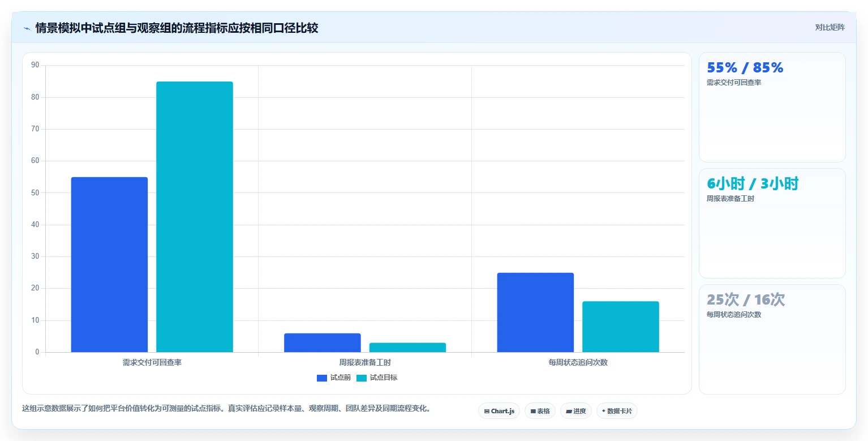Click the 周报表准备工时 card caption
Image resolution: width=868 pixels, height=441 pixels.
(731, 199)
